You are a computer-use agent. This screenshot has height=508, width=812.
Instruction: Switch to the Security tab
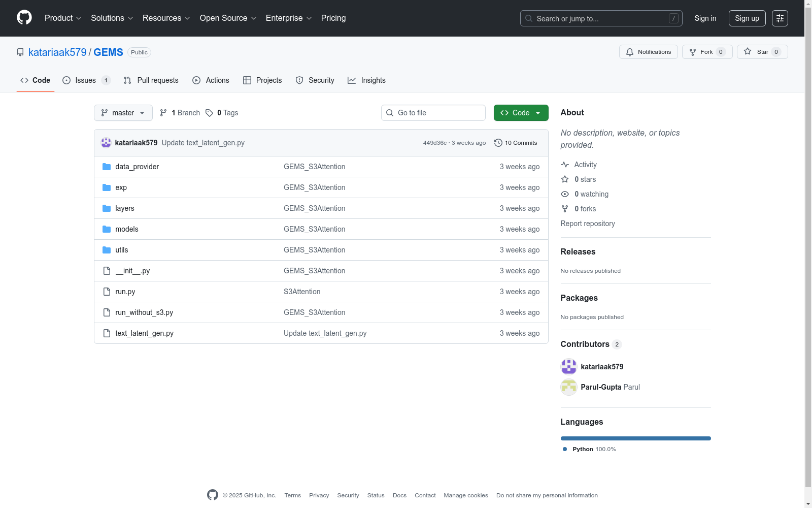coord(315,80)
